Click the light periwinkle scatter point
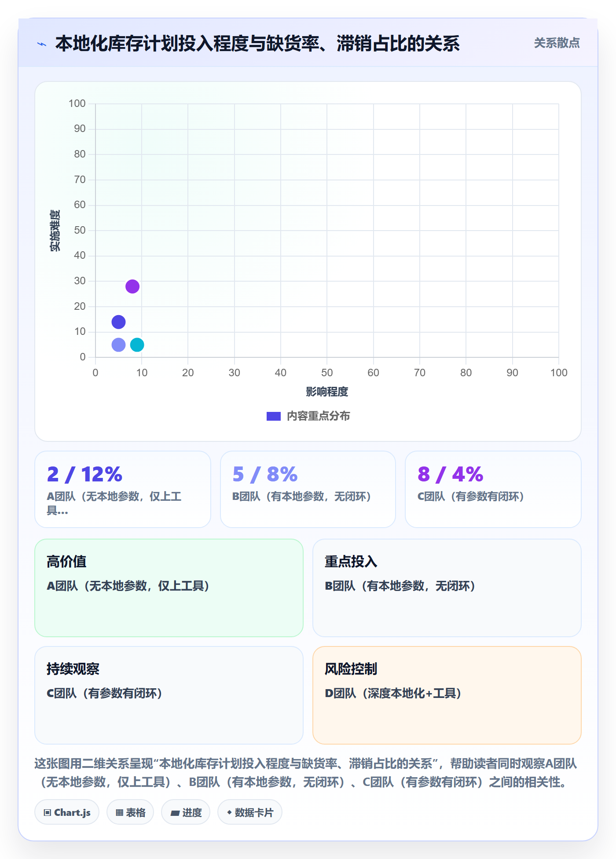This screenshot has width=616, height=859. tap(118, 345)
